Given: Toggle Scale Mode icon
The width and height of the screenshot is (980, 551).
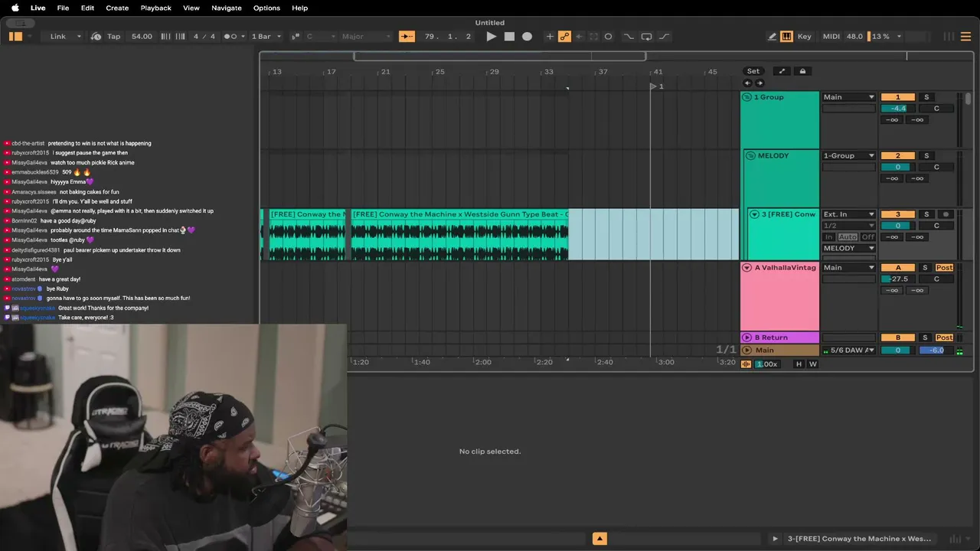Looking at the screenshot, I should (296, 36).
